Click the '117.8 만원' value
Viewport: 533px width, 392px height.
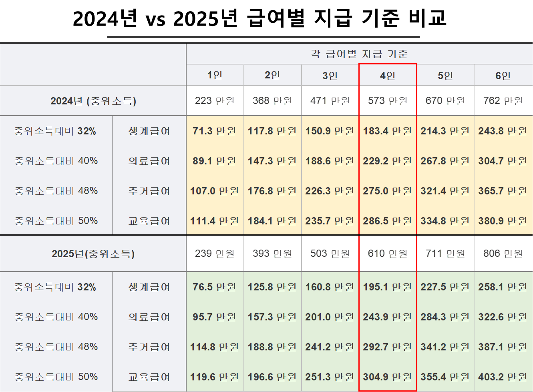(x=272, y=131)
